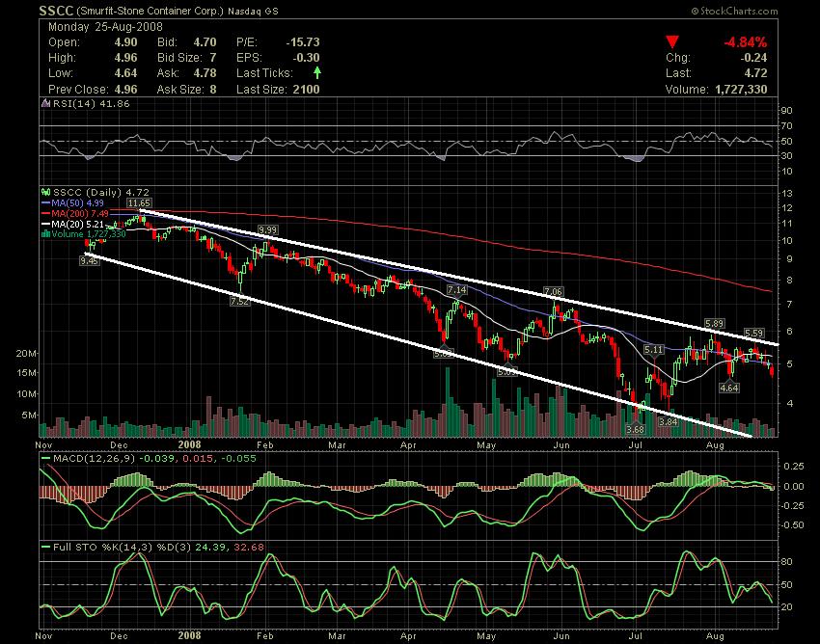Click the Ask value 4.78
This screenshot has height=644, width=820.
click(205, 73)
